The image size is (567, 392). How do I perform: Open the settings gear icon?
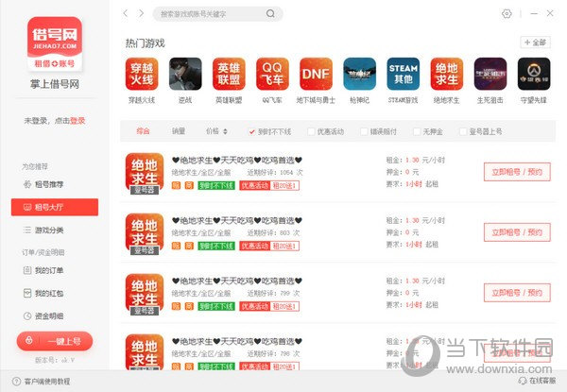coord(507,14)
